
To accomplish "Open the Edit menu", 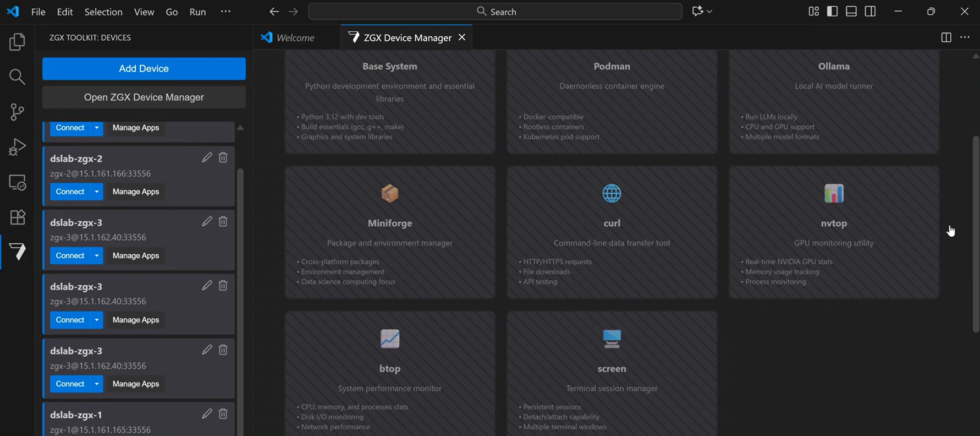I will [65, 12].
